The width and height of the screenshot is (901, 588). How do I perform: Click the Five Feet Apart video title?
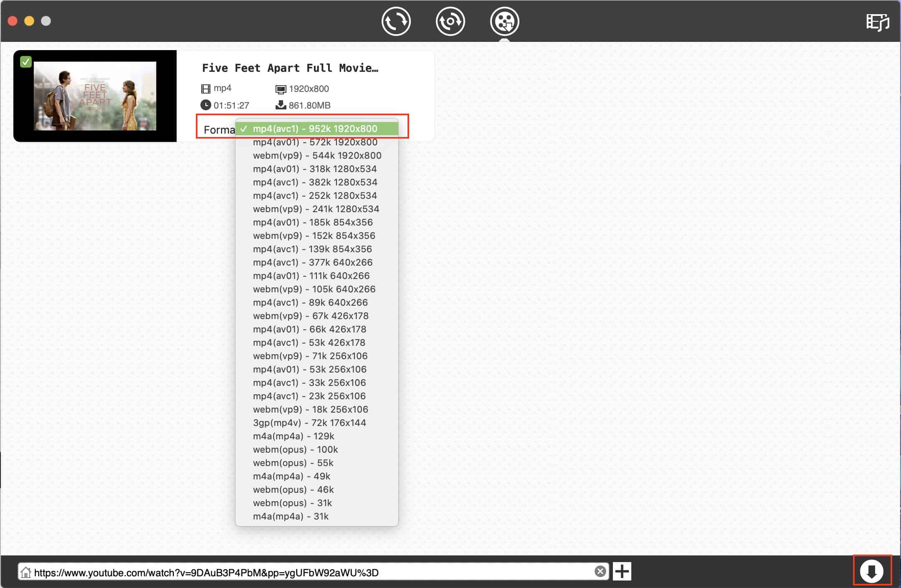click(290, 68)
